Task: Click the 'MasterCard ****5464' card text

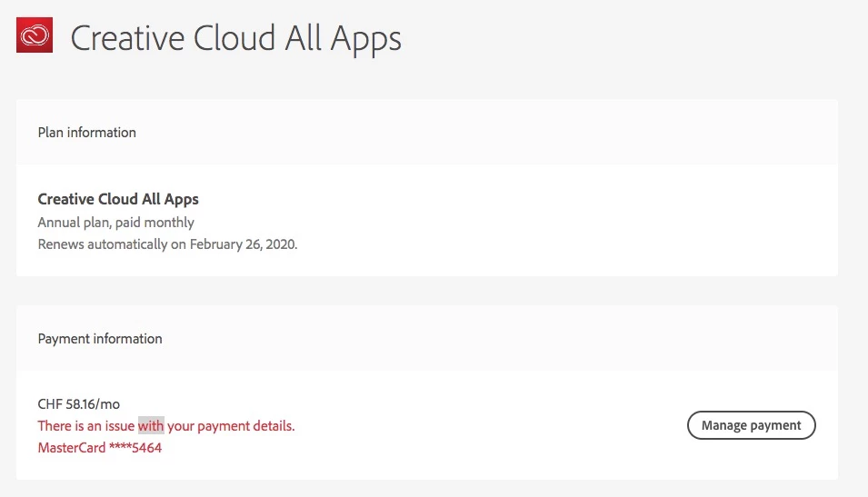Action: [x=100, y=448]
